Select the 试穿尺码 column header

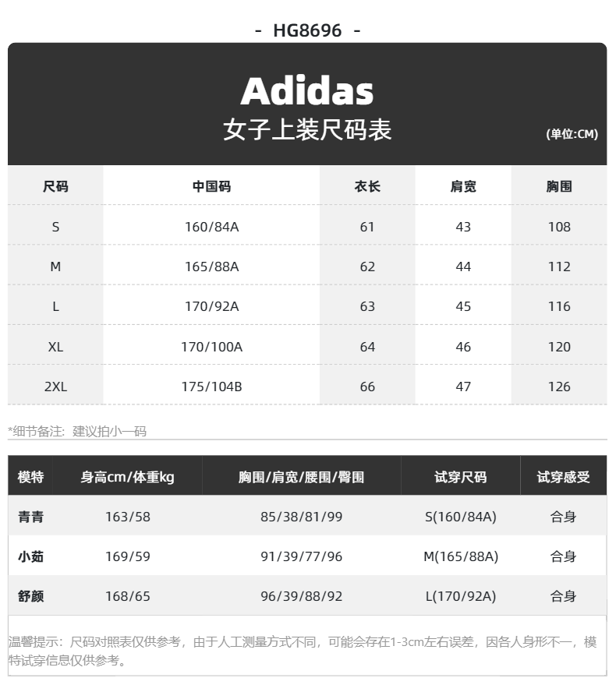pos(461,477)
